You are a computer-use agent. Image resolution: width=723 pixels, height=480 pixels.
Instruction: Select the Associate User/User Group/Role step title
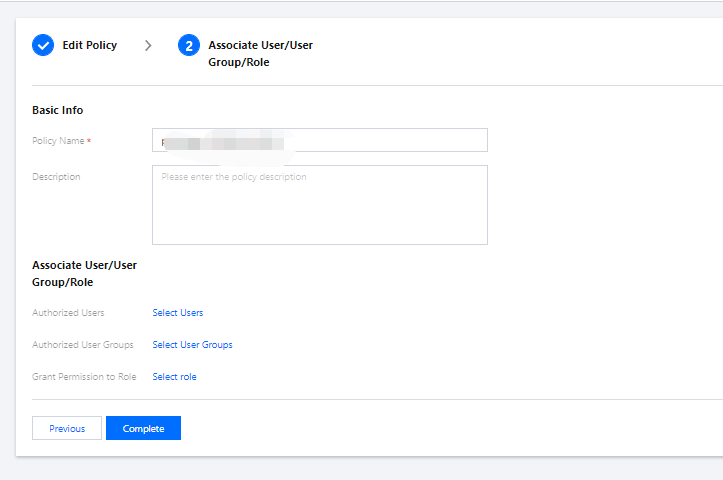tap(260, 53)
